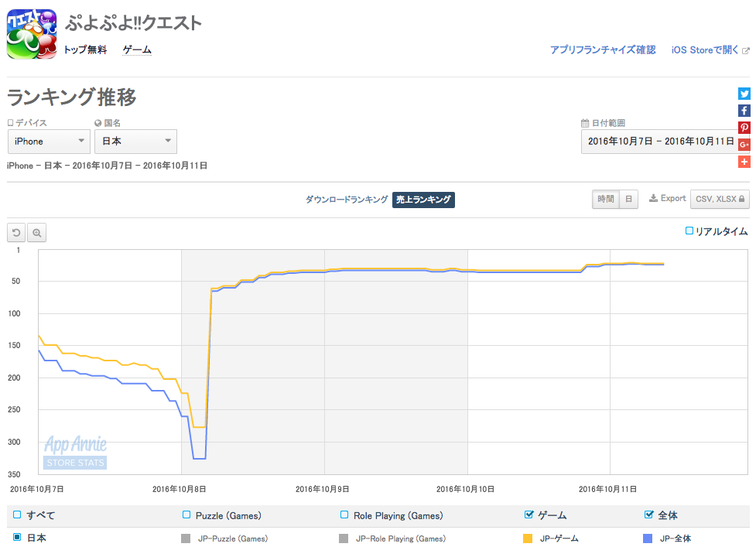Open more sharing options with plus icon

[x=744, y=162]
